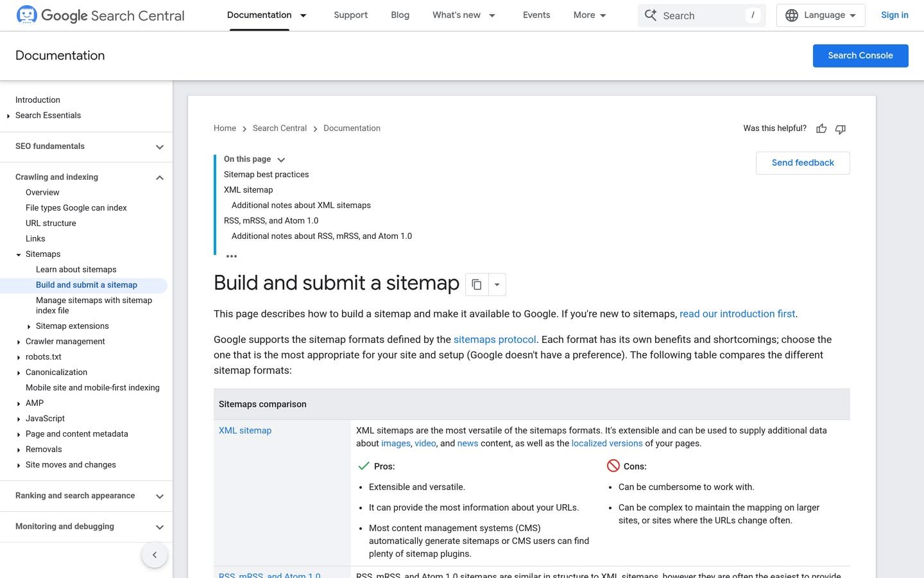This screenshot has height=578, width=924.
Task: Expand Page and content metadata item
Action: tap(19, 435)
